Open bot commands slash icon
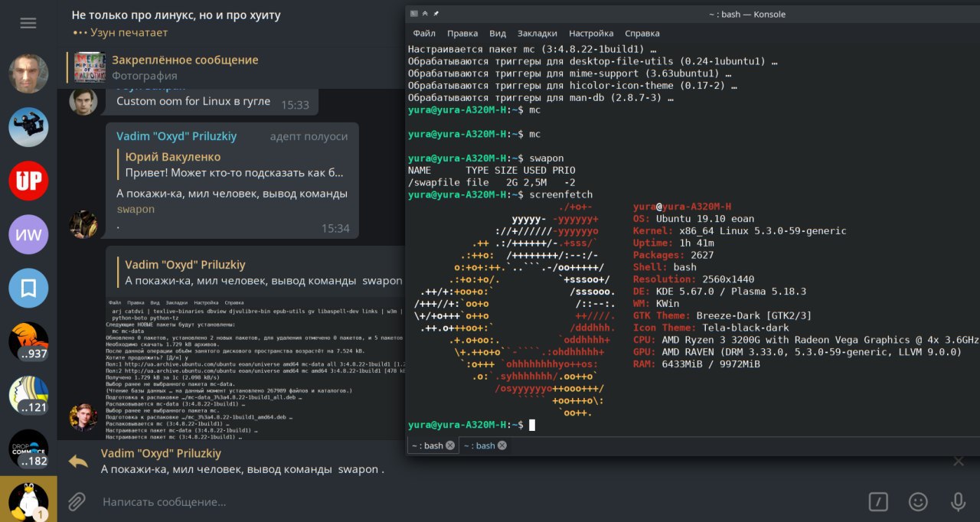This screenshot has width=980, height=522. coord(878,502)
